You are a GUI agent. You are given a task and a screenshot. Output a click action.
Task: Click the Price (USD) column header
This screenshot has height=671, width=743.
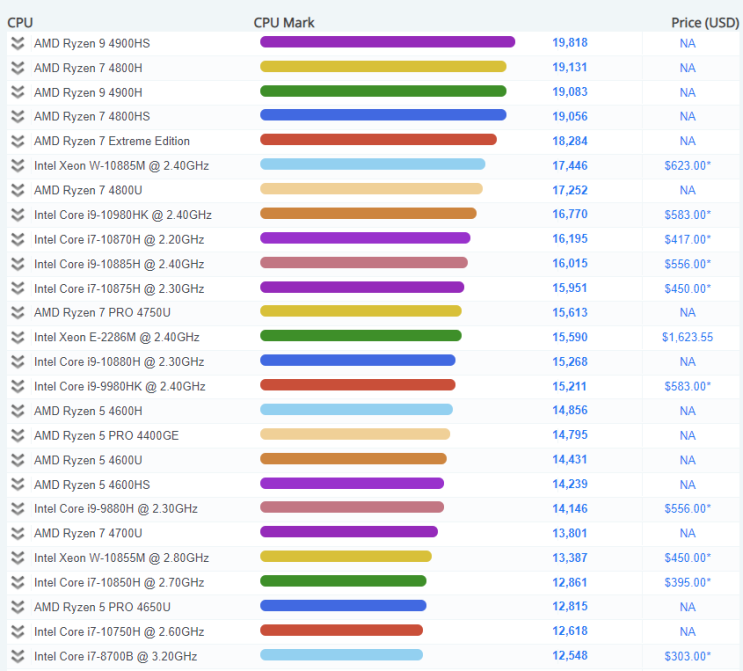click(705, 23)
